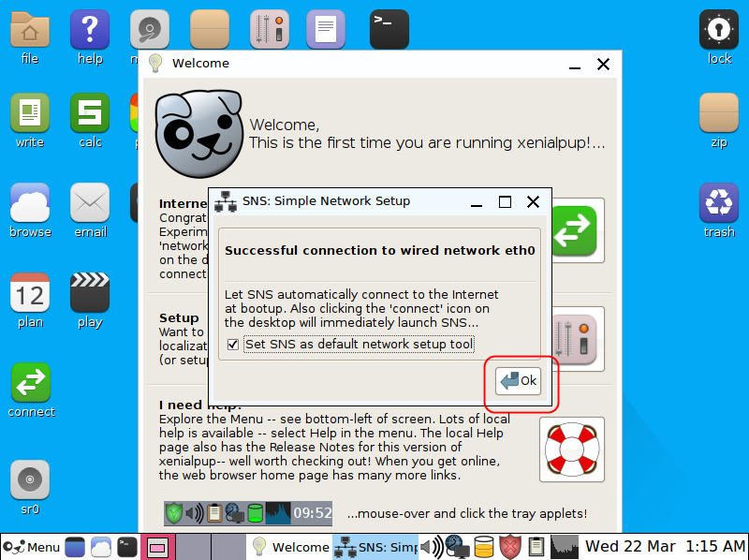Open the 'plan' calendar icon
749x560 pixels.
30,293
